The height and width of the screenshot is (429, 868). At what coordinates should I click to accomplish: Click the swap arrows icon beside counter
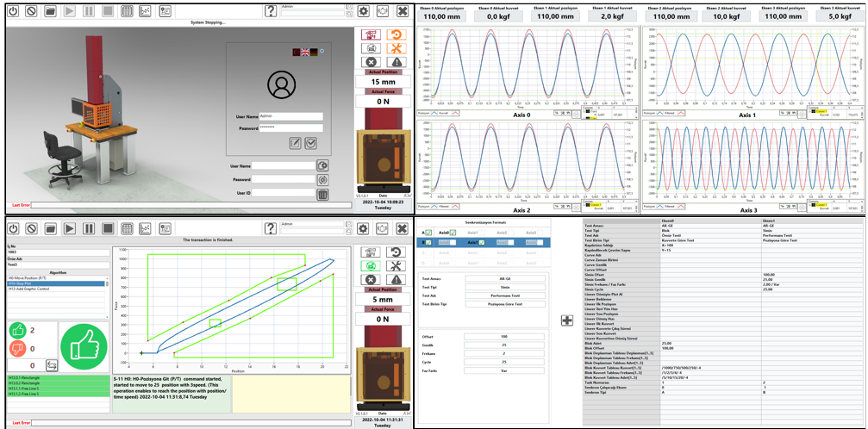click(x=51, y=365)
